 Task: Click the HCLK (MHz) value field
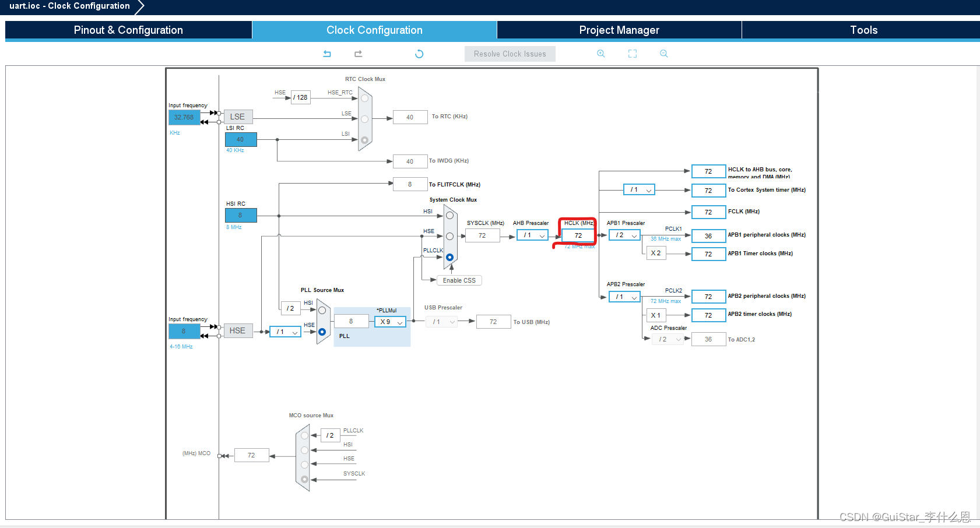point(578,235)
